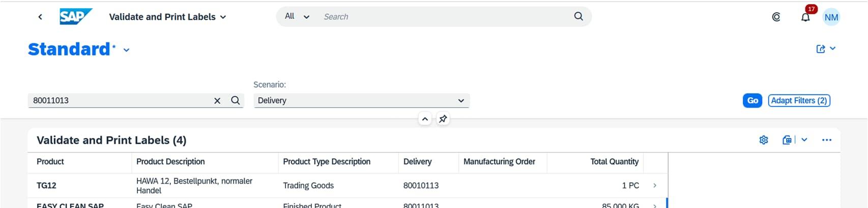The width and height of the screenshot is (868, 208).
Task: Click the SAP logo
Action: 75,17
